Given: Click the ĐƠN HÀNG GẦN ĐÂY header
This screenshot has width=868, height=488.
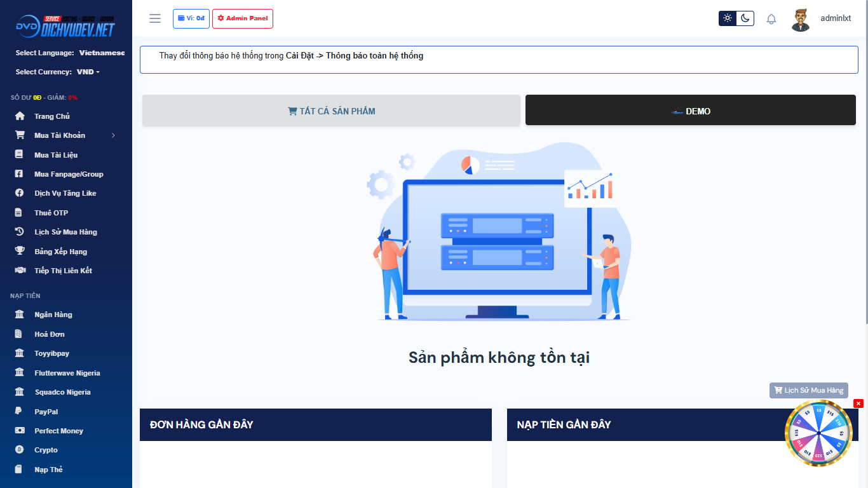Looking at the screenshot, I should coord(316,424).
